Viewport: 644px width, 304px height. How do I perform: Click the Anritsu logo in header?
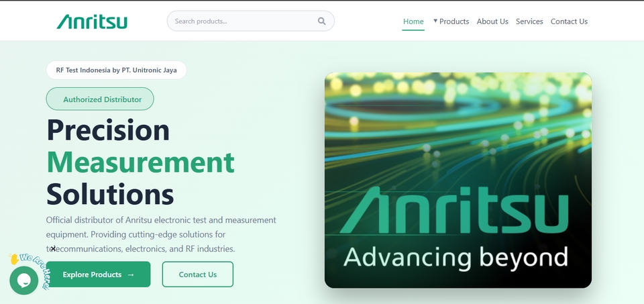click(x=92, y=21)
